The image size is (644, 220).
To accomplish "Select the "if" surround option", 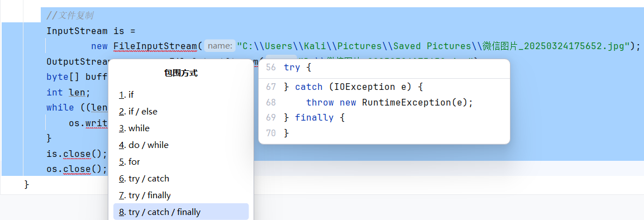I will pos(181,95).
